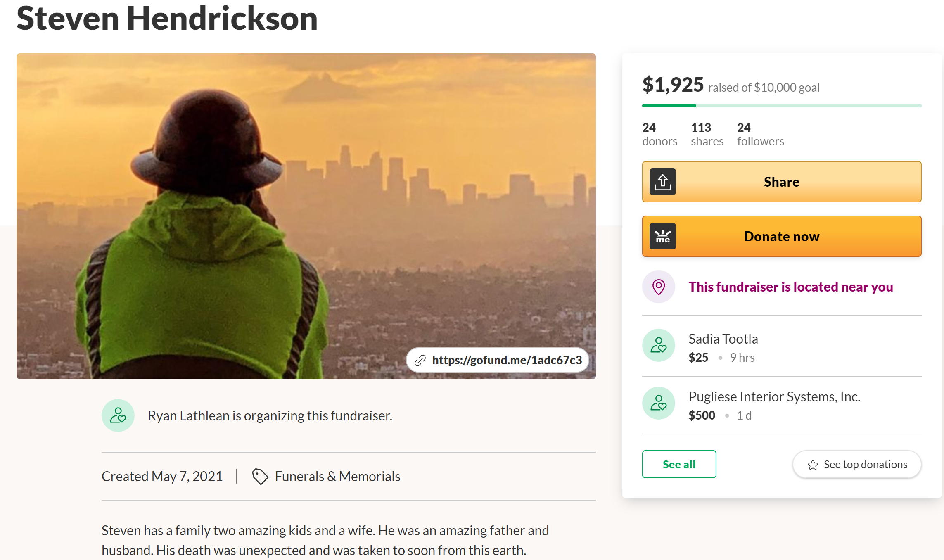This screenshot has height=560, width=944.
Task: Click the star icon in top donations
Action: click(x=813, y=465)
